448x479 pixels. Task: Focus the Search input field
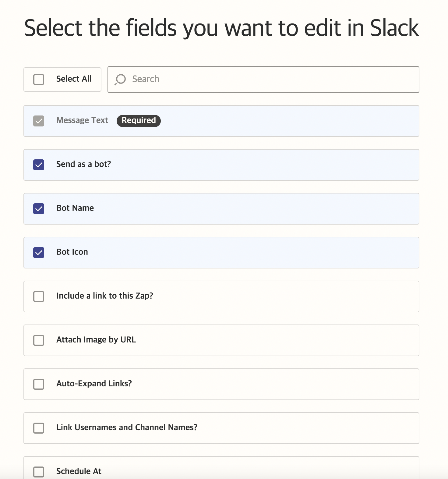pyautogui.click(x=263, y=80)
